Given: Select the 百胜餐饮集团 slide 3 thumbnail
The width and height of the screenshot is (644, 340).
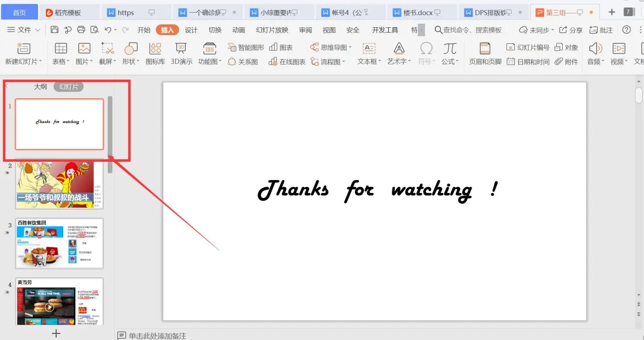Looking at the screenshot, I should [x=59, y=243].
